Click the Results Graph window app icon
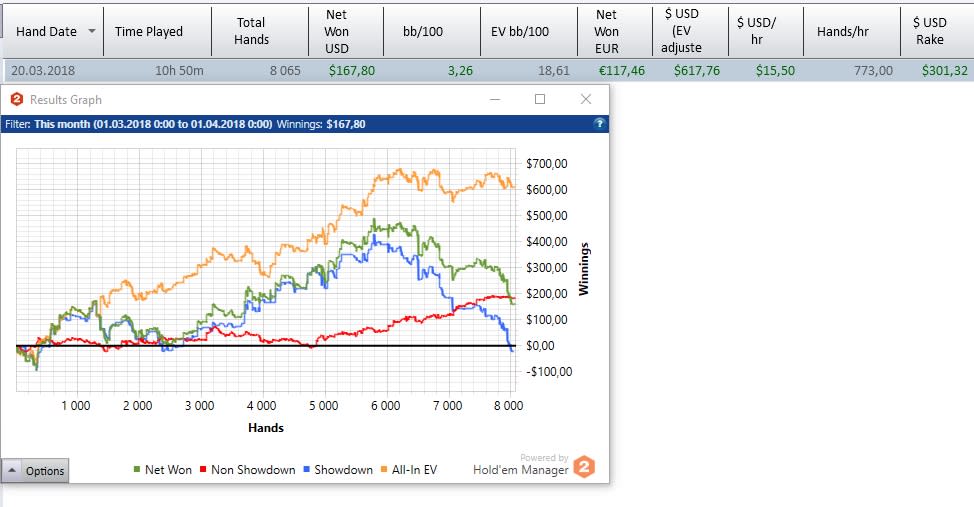The width and height of the screenshot is (974, 507). click(17, 99)
